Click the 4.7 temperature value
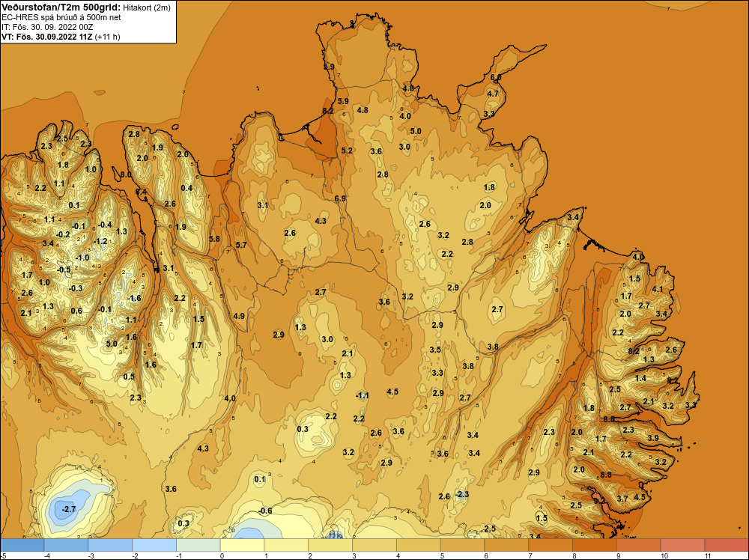 (493, 94)
